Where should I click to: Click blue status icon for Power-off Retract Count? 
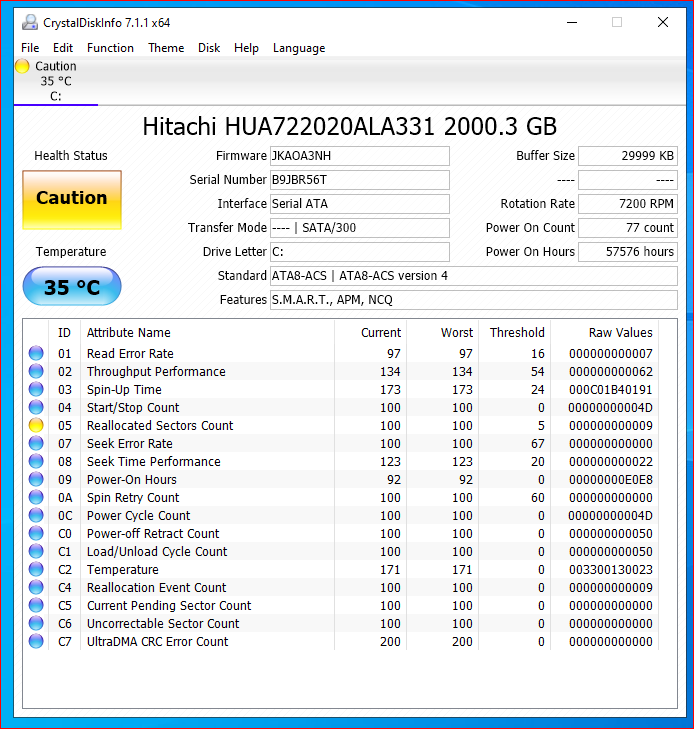(x=36, y=533)
